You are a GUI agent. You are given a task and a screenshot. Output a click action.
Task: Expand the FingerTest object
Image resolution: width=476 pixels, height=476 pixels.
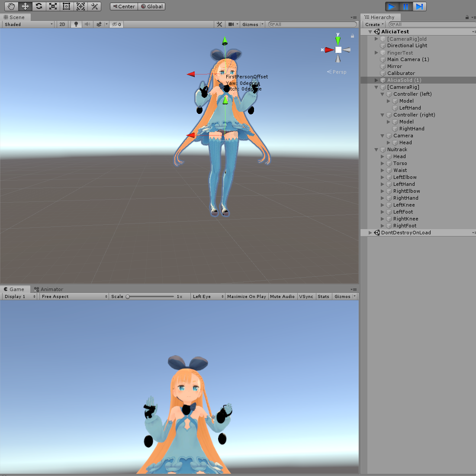click(376, 52)
